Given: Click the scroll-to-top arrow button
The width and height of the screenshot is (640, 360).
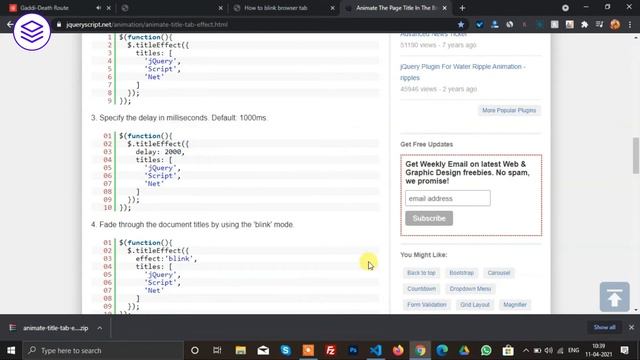Looking at the screenshot, I should (614, 297).
